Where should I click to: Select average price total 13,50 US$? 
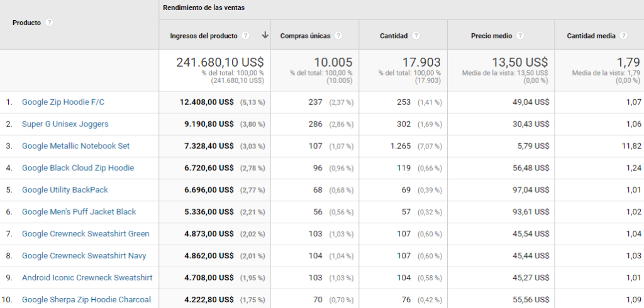pos(520,62)
